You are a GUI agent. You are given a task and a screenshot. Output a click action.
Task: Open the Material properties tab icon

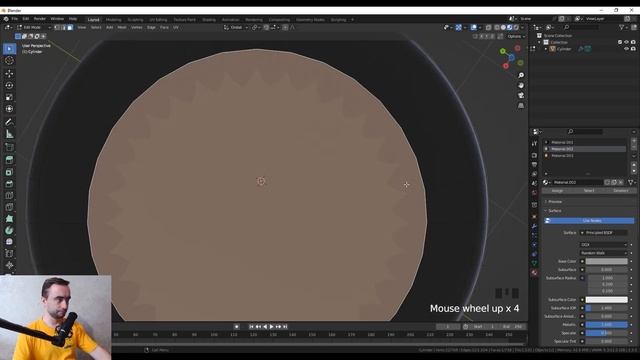coord(534,273)
